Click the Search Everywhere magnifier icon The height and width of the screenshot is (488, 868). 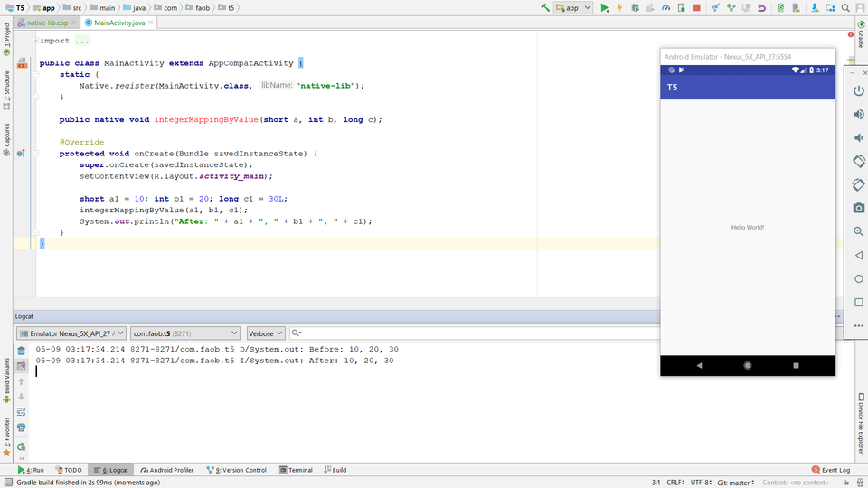pyautogui.click(x=845, y=8)
